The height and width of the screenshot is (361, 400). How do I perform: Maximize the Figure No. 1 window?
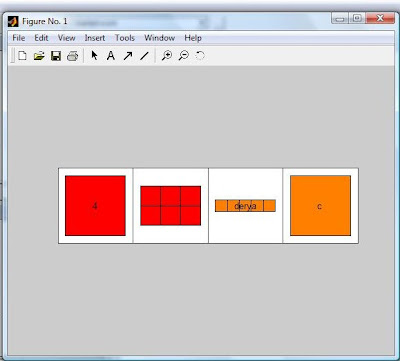(x=357, y=19)
